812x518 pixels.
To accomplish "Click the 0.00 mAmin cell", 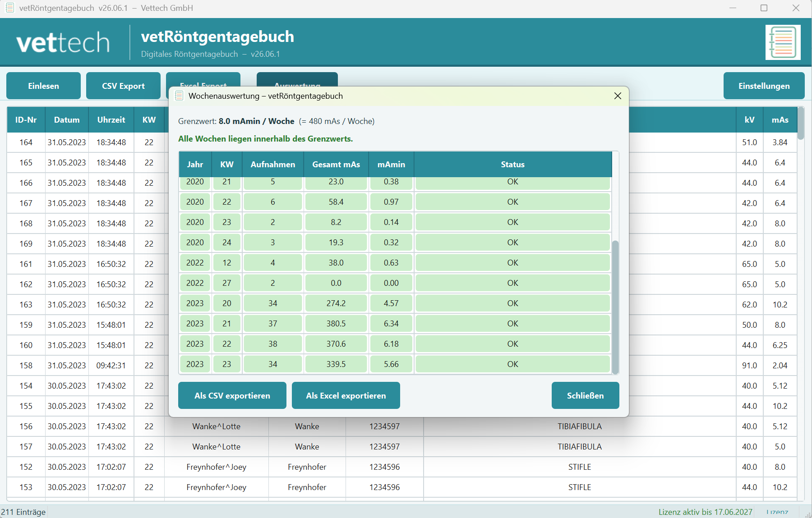I will 391,283.
